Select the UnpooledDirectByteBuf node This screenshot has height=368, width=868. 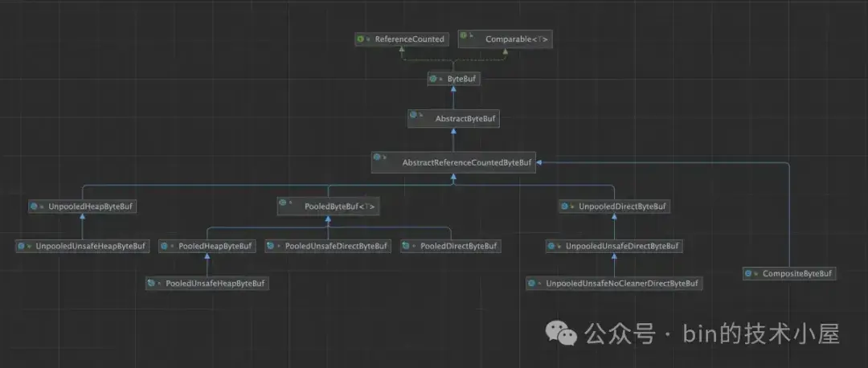click(615, 206)
